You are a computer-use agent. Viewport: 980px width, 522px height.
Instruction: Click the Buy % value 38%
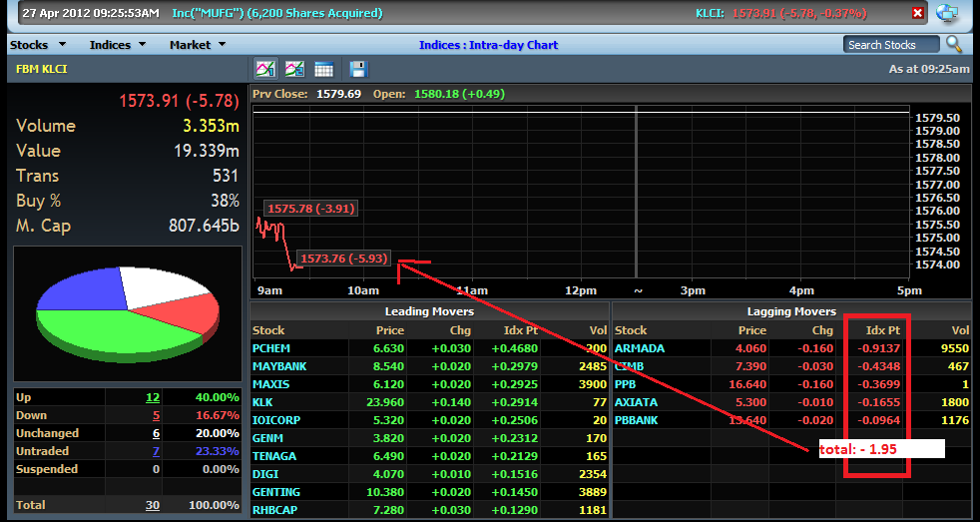pos(225,201)
